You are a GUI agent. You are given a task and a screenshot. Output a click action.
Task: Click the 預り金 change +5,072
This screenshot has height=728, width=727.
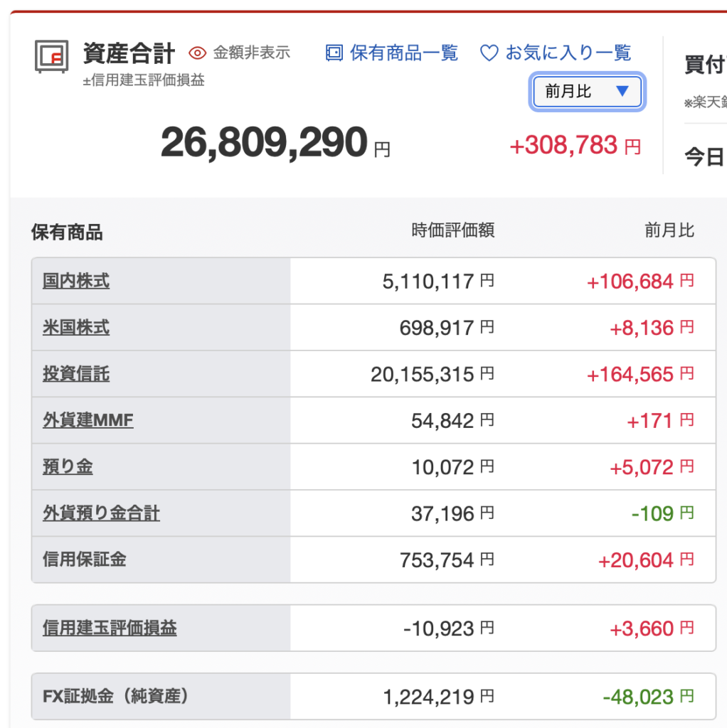point(642,467)
